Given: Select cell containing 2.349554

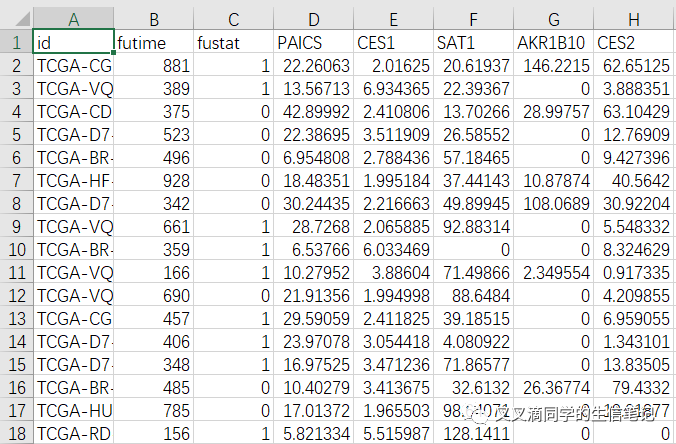Looking at the screenshot, I should coord(554,273).
